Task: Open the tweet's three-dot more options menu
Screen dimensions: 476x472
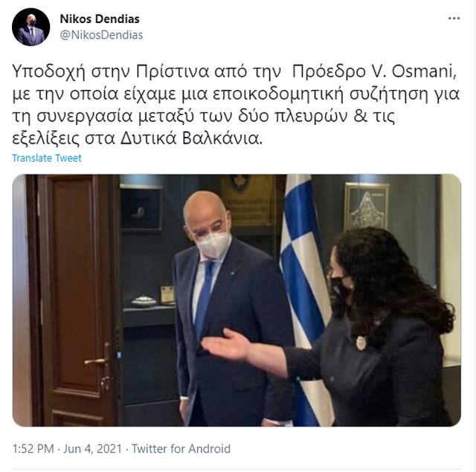Action: (x=454, y=19)
